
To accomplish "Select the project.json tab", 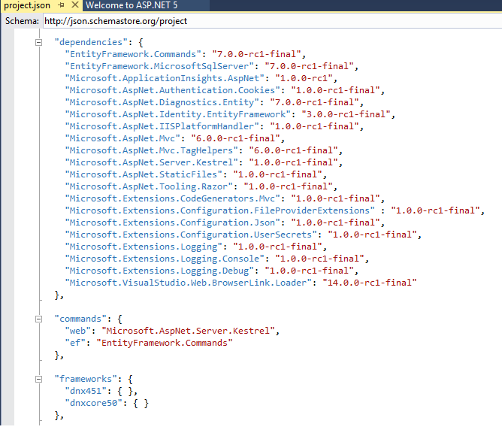I will click(x=27, y=5).
